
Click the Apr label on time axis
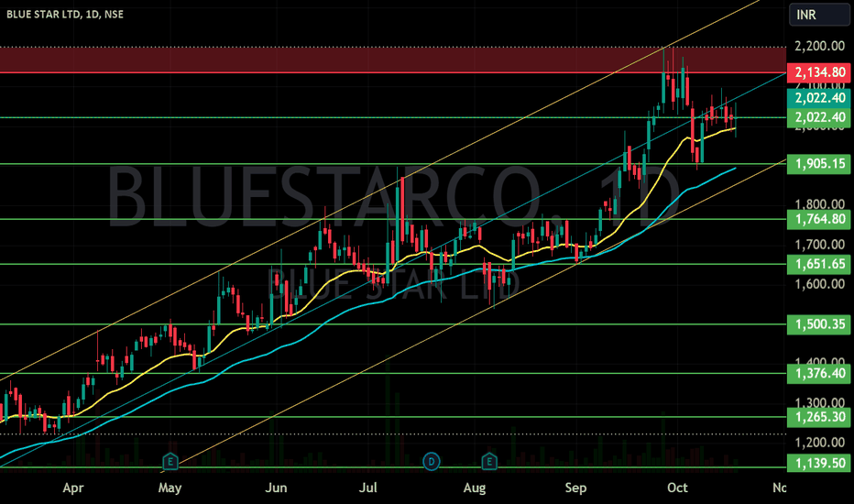(73, 488)
